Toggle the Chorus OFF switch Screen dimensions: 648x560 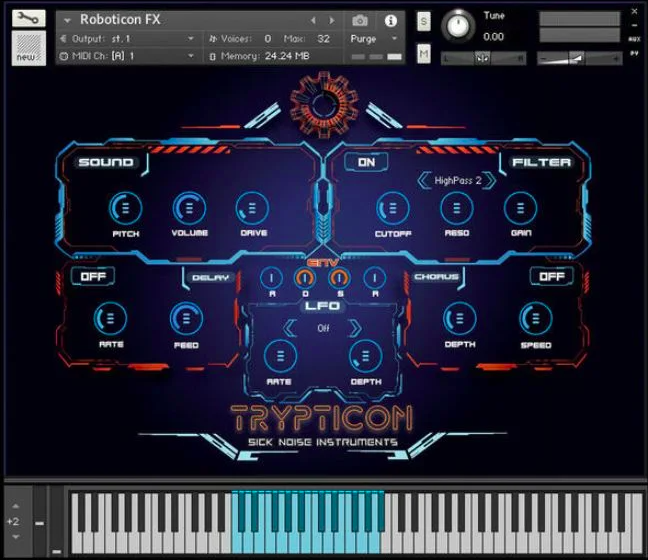click(x=552, y=276)
